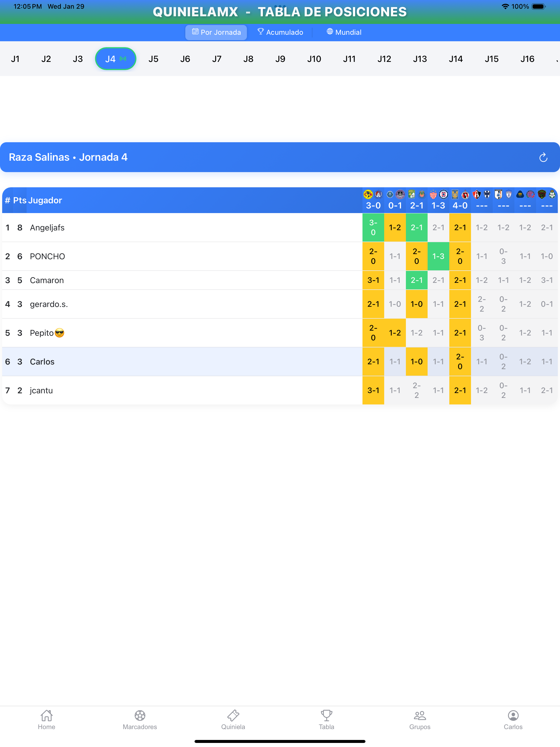
Task: Tap PONCHO player row name
Action: (47, 256)
